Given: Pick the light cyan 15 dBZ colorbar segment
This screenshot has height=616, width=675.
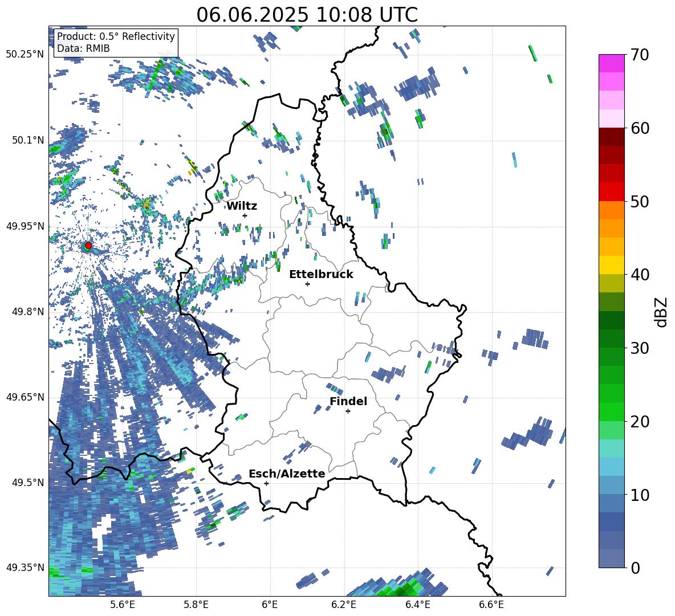Looking at the screenshot, I should (611, 448).
